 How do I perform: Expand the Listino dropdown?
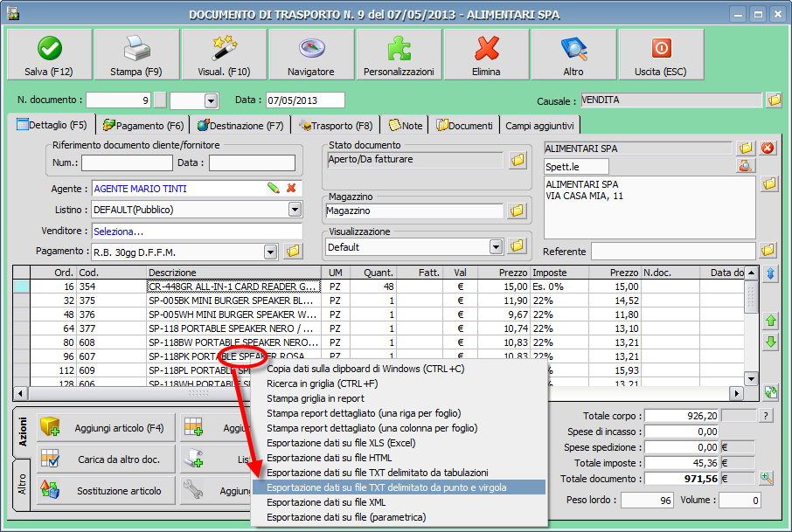[295, 209]
